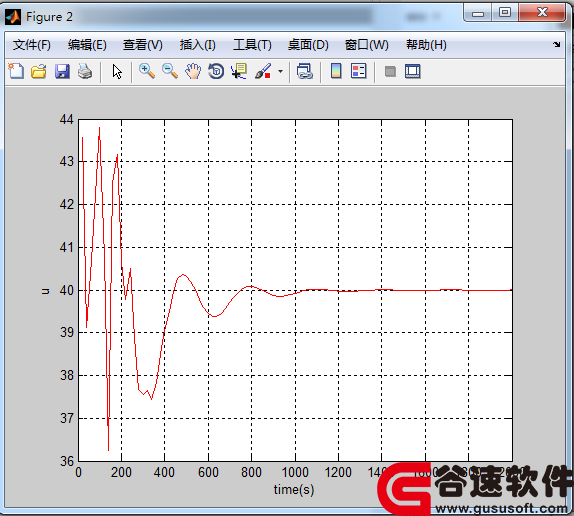Viewport: 574px width, 516px height.
Task: Save the figure with floppy icon
Action: 62,71
